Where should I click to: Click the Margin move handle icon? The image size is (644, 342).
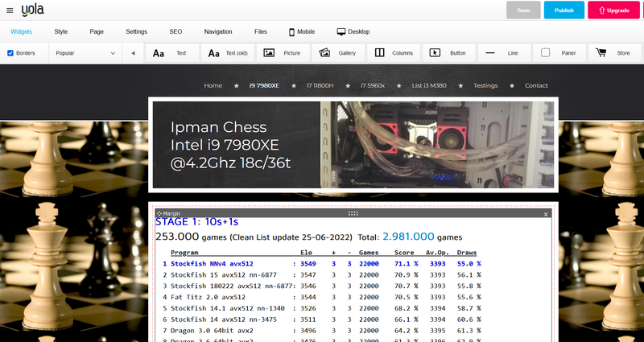pos(159,213)
